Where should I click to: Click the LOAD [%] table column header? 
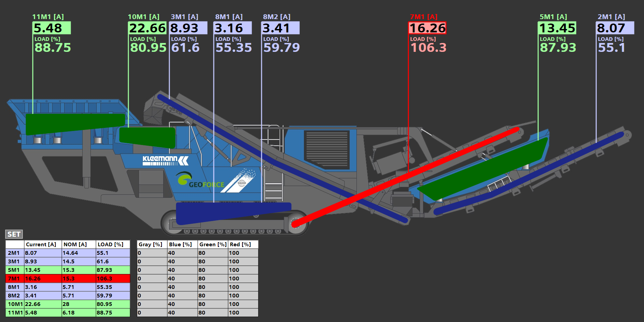point(113,244)
